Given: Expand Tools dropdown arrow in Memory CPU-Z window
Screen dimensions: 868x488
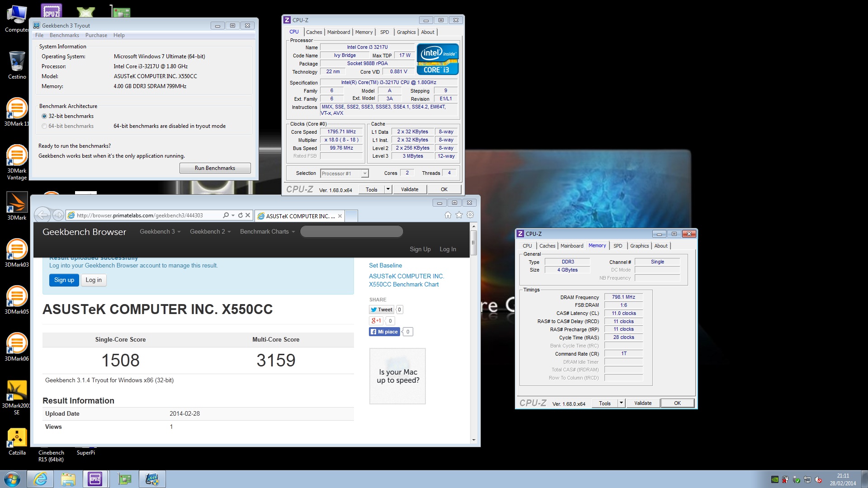Looking at the screenshot, I should pyautogui.click(x=621, y=403).
